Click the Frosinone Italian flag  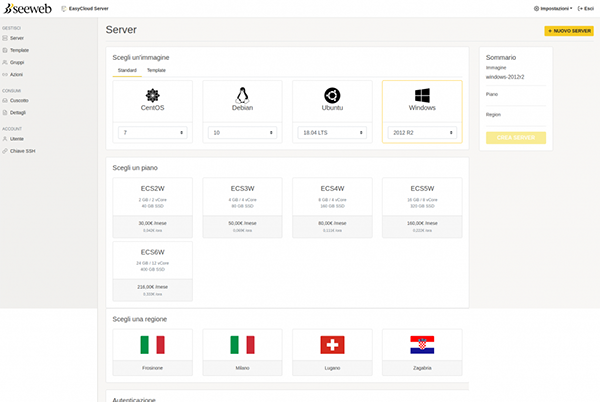[153, 344]
